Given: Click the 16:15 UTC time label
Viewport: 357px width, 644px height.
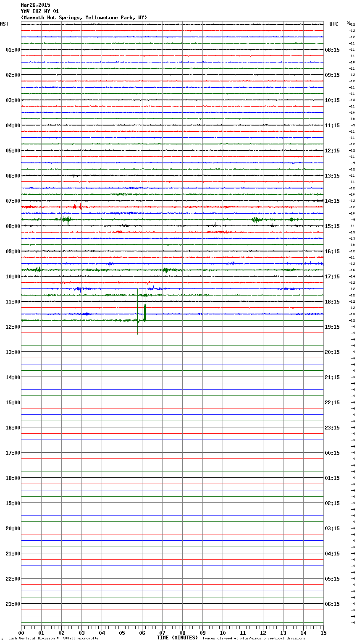Looking at the screenshot, I should point(332,251).
